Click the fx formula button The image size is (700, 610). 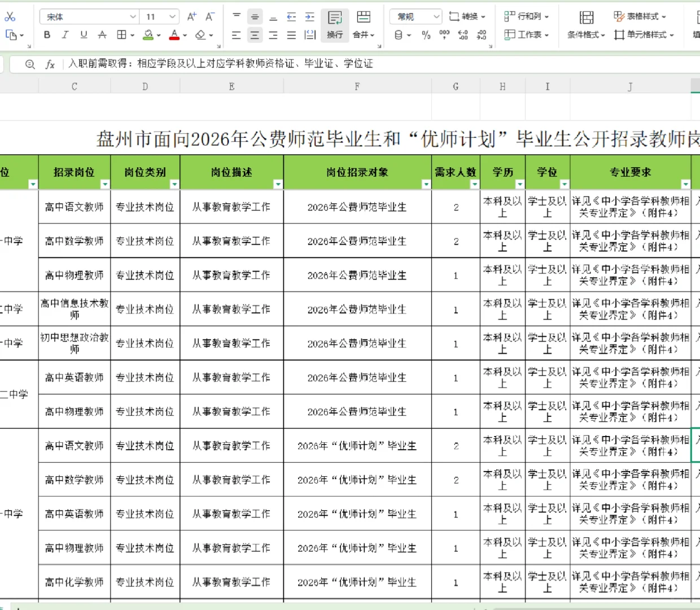[x=50, y=64]
